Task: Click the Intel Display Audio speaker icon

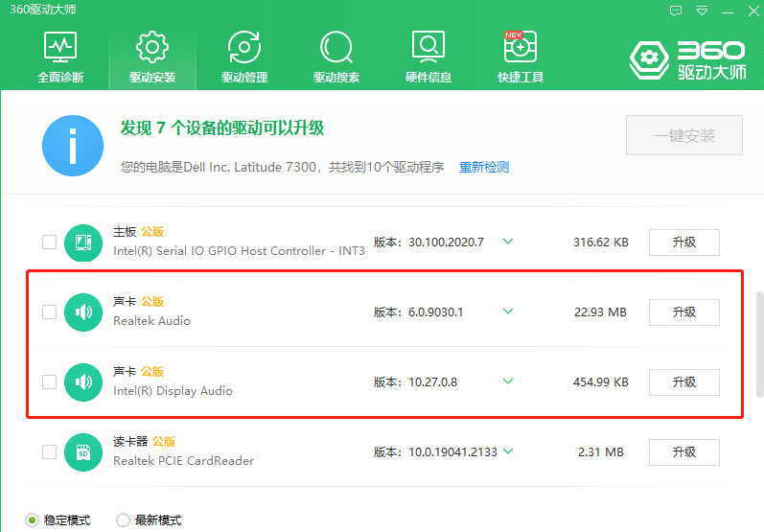Action: pos(83,382)
